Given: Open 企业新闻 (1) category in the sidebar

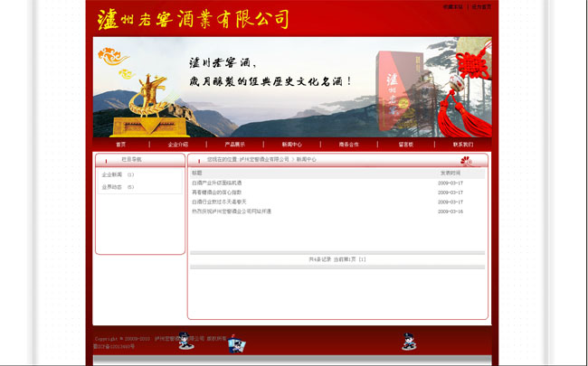Looking at the screenshot, I should click(118, 174).
